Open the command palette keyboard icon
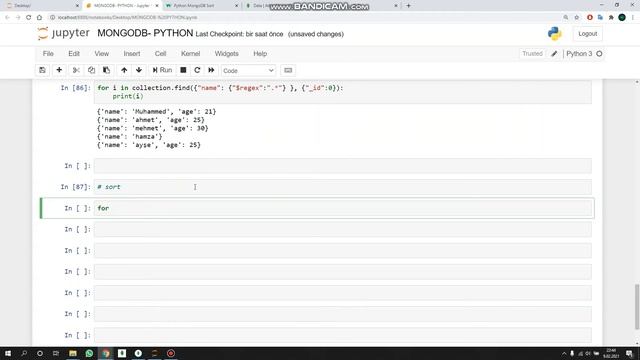 click(288, 70)
